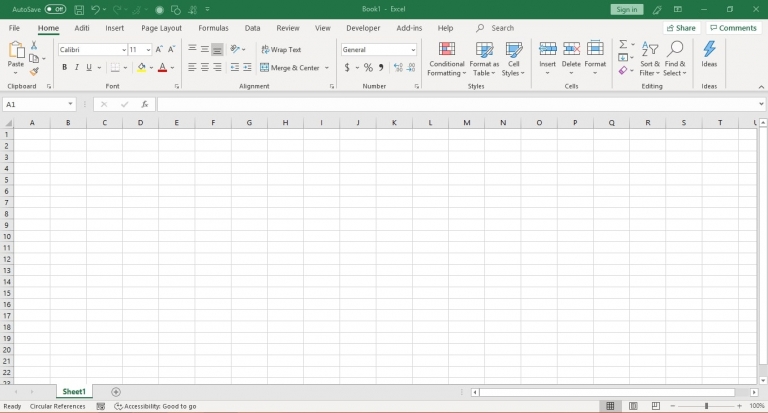Click Circular References in status bar
Screen dimensions: 768x413
57,406
